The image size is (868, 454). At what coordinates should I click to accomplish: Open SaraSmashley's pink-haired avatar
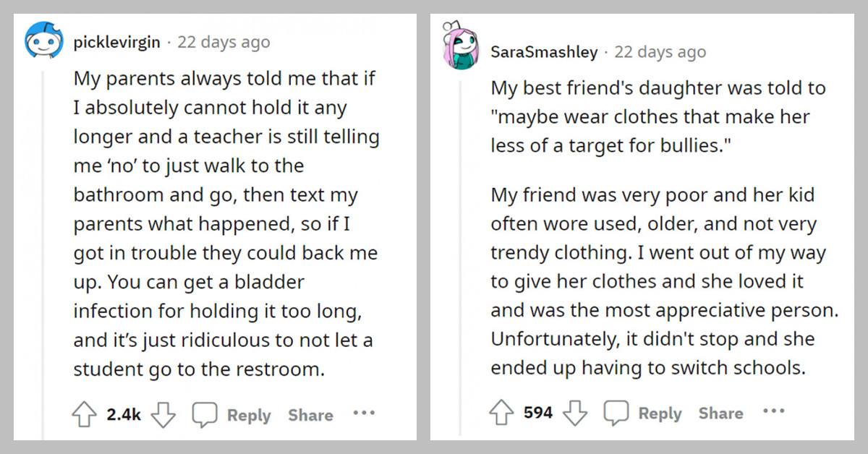point(461,50)
